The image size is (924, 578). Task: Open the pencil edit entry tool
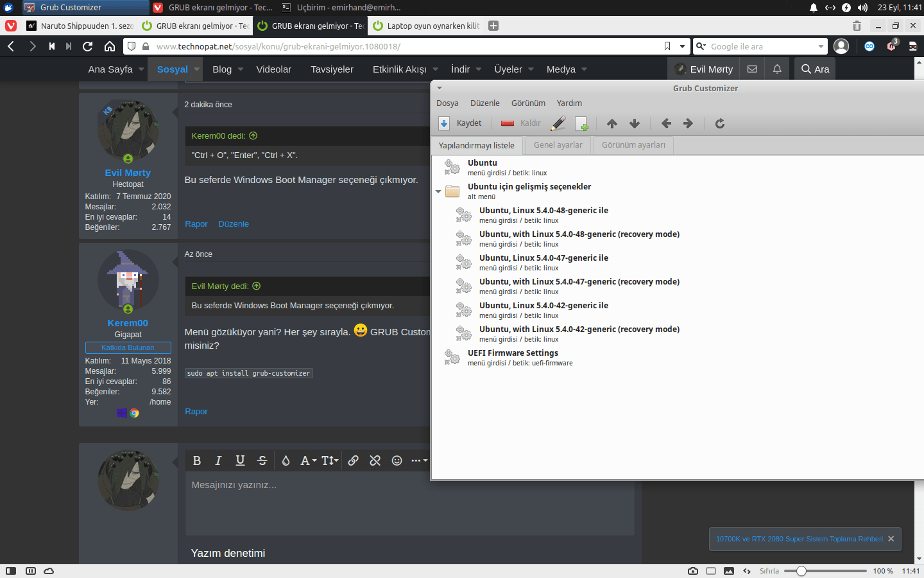(558, 123)
